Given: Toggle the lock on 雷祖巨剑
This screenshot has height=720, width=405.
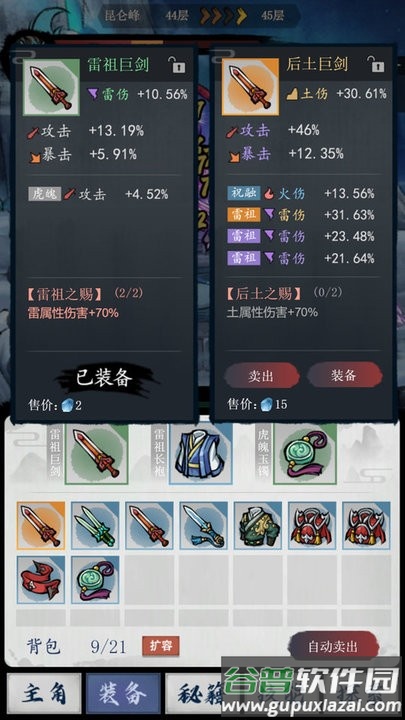Looking at the screenshot, I should click(x=176, y=65).
